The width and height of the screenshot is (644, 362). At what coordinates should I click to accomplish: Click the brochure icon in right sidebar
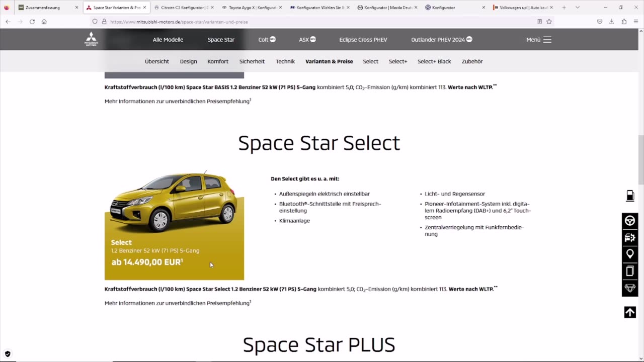click(630, 271)
